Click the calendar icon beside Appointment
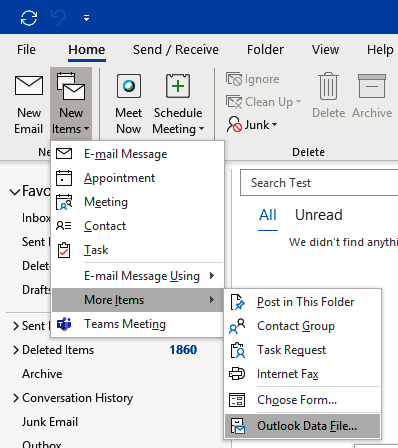The width and height of the screenshot is (398, 448). coord(64,178)
